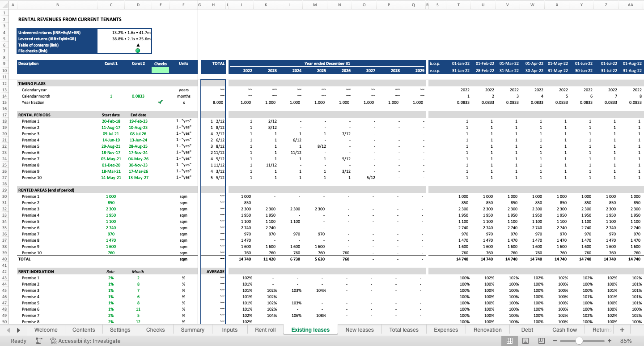Image resolution: width=644 pixels, height=346 pixels.
Task: Select Premise 3 end date '08-Jul-26'
Action: tap(138, 134)
